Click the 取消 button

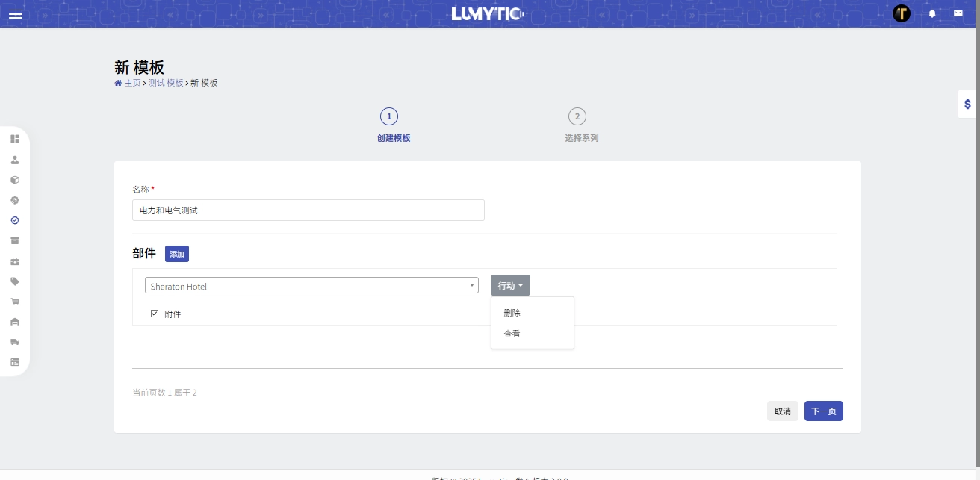(x=782, y=411)
